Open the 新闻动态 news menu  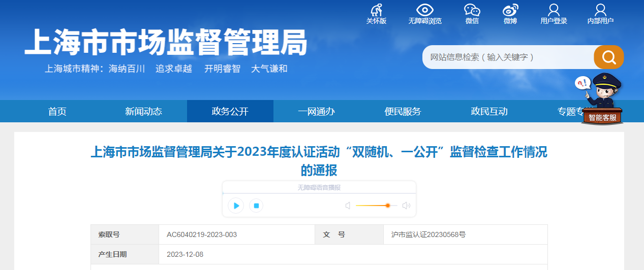(x=144, y=112)
